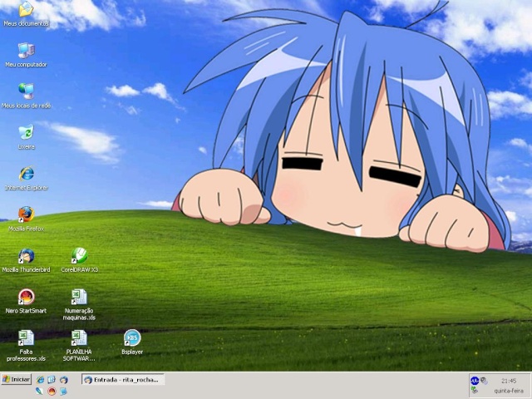Select the Mozilla Firefox desktop shortcut
532x399 pixels.
coord(26,214)
